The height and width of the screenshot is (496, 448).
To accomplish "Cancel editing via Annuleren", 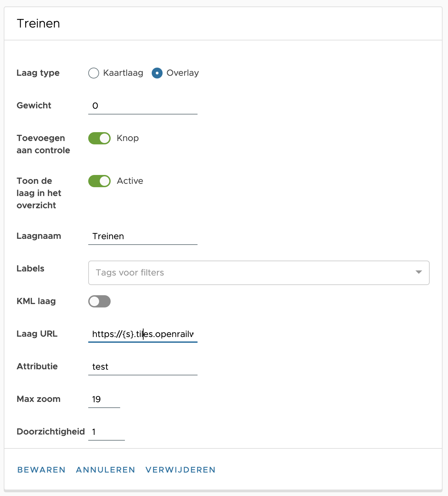I will coord(106,470).
